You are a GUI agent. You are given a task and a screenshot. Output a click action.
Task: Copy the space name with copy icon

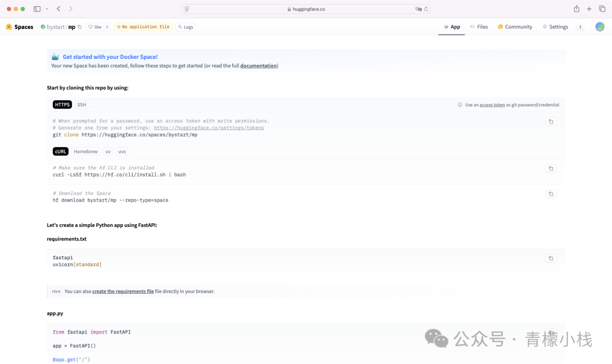pos(80,27)
